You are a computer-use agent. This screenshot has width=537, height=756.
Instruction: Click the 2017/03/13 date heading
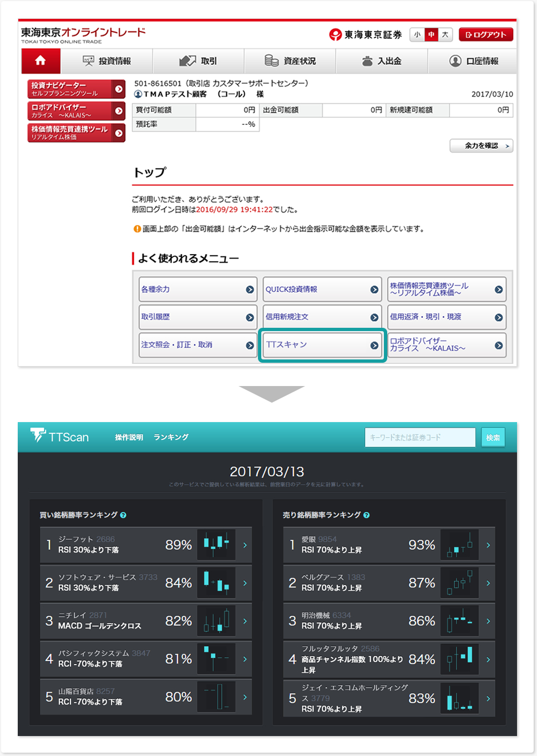pyautogui.click(x=267, y=471)
